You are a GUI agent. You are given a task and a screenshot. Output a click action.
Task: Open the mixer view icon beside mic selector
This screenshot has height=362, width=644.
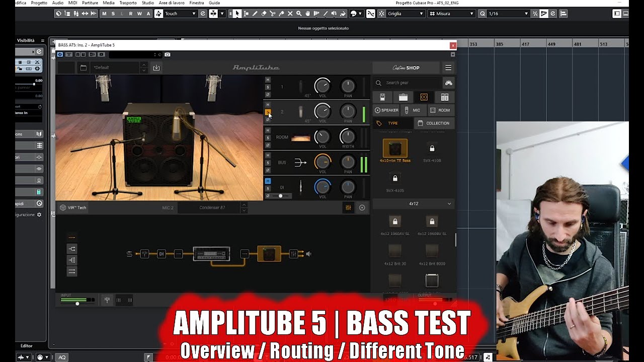tap(348, 208)
